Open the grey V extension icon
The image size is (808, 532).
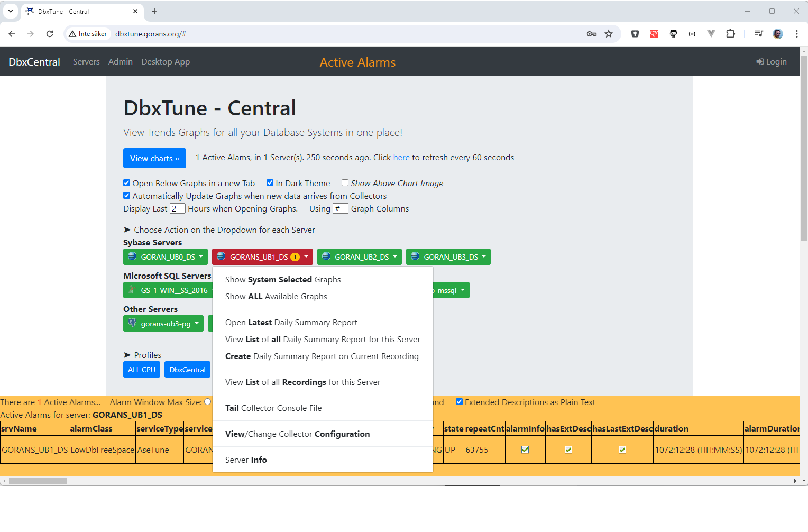711,34
